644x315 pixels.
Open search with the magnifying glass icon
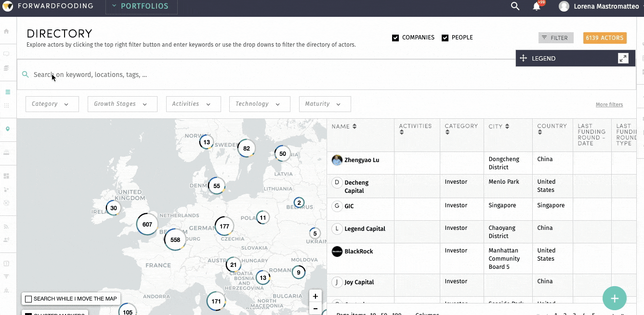(x=515, y=6)
